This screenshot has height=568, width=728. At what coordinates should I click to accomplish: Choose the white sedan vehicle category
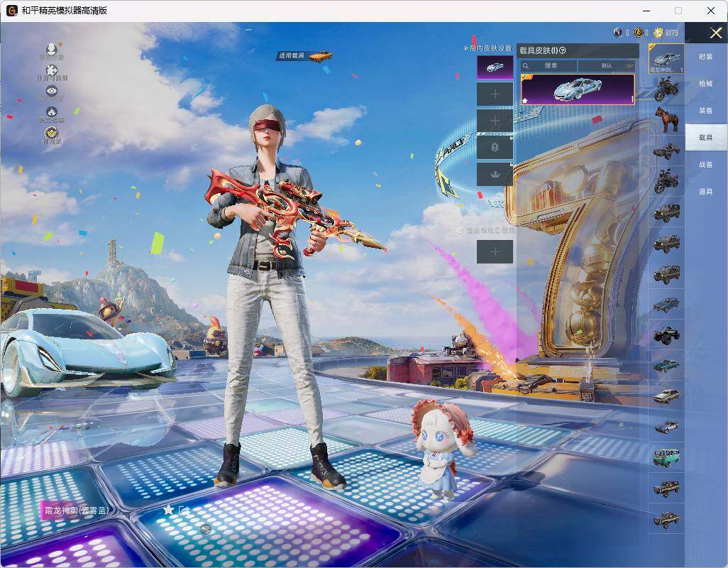[x=666, y=395]
